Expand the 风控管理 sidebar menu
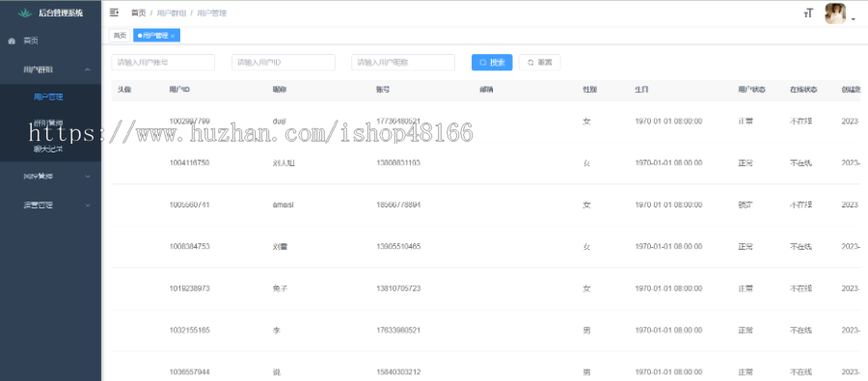Screen dimensions: 868x381 pos(50,177)
